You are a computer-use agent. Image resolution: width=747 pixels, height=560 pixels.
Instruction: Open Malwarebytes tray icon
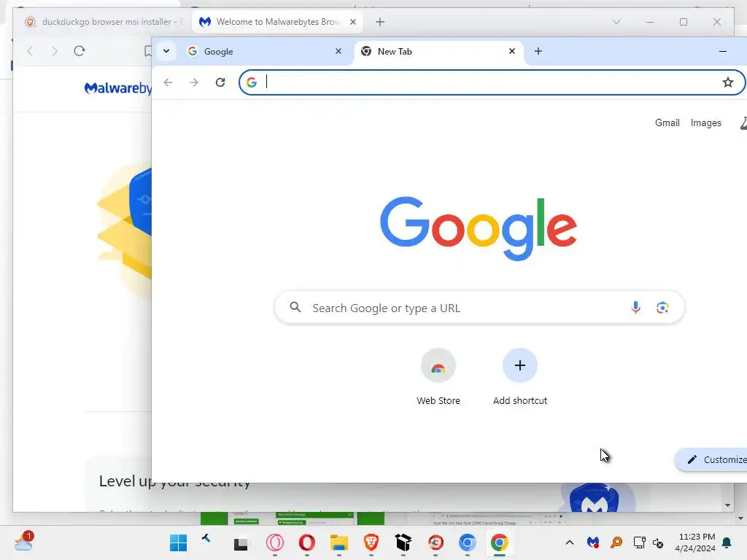pyautogui.click(x=592, y=542)
